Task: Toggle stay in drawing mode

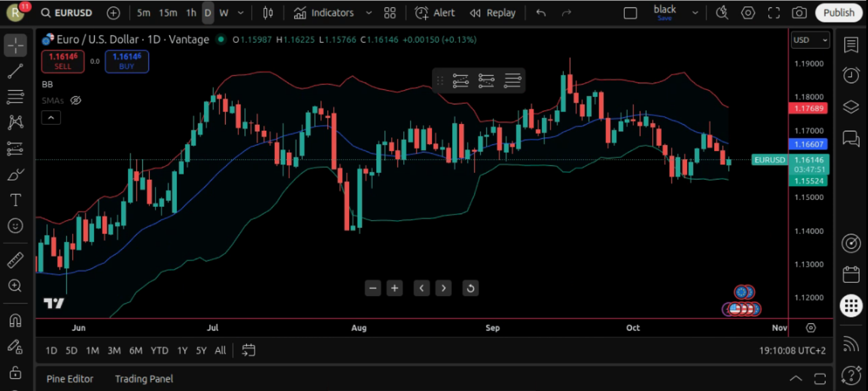Action: pyautogui.click(x=16, y=346)
